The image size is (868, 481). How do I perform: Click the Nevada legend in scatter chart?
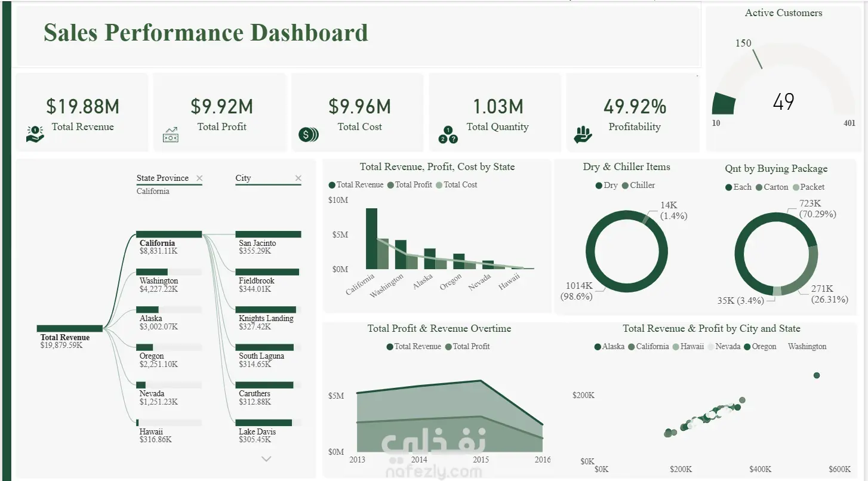coord(724,347)
